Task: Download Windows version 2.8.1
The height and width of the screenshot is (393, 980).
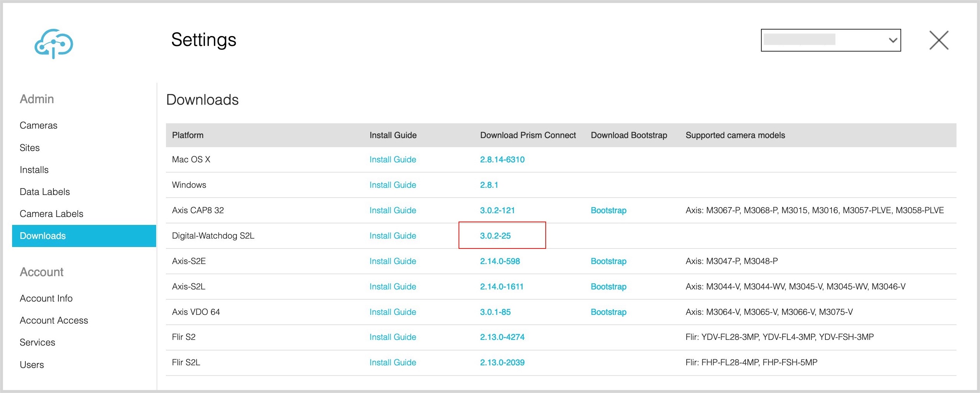Action: click(489, 185)
